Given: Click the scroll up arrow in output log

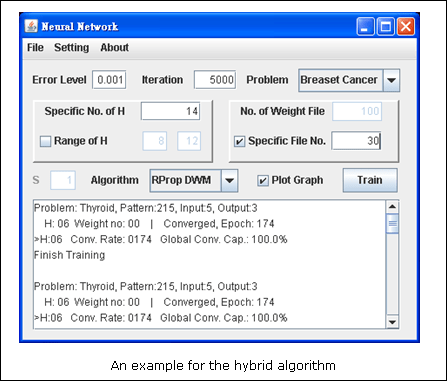Looking at the screenshot, I should click(x=392, y=207).
